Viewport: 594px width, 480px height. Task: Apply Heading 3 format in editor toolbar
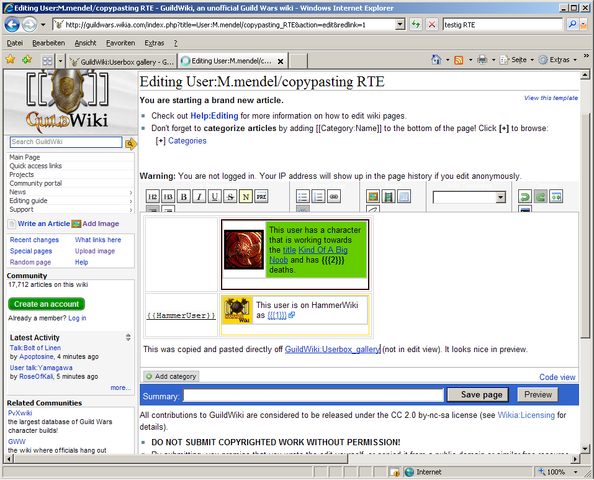(168, 197)
